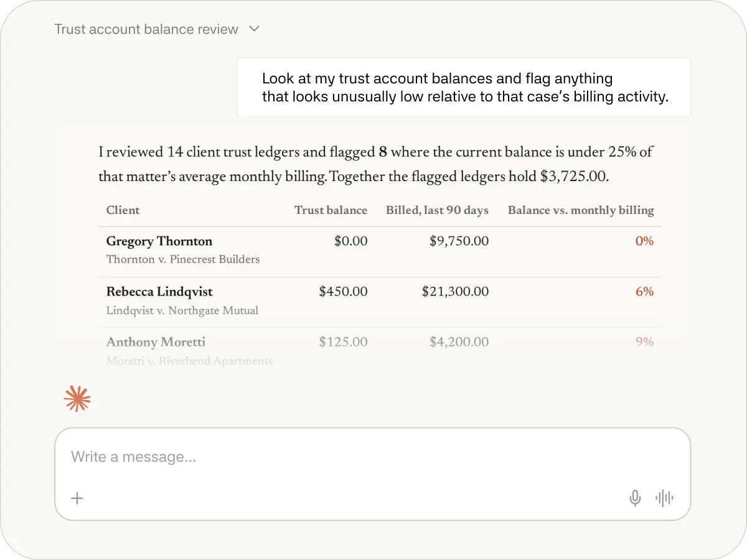The width and height of the screenshot is (747, 560).
Task: Click the bold 8 flagged ledgers count
Action: tap(383, 152)
